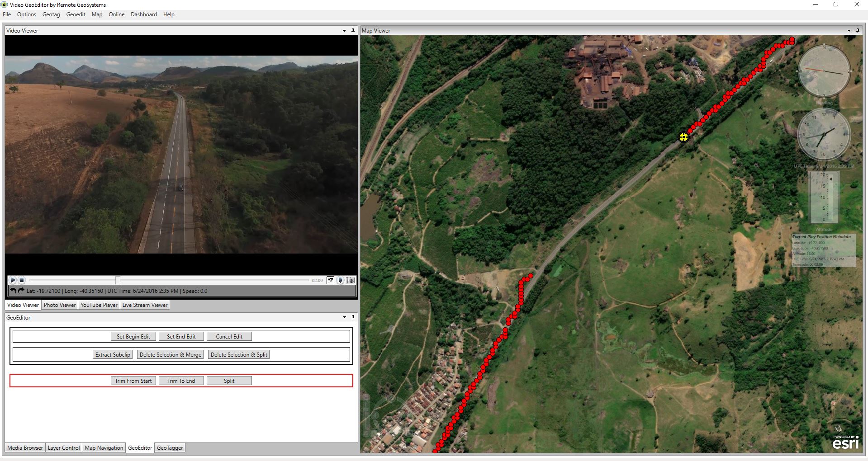
Task: Open the GeoEditor panel dropdown arrow
Action: coord(344,318)
